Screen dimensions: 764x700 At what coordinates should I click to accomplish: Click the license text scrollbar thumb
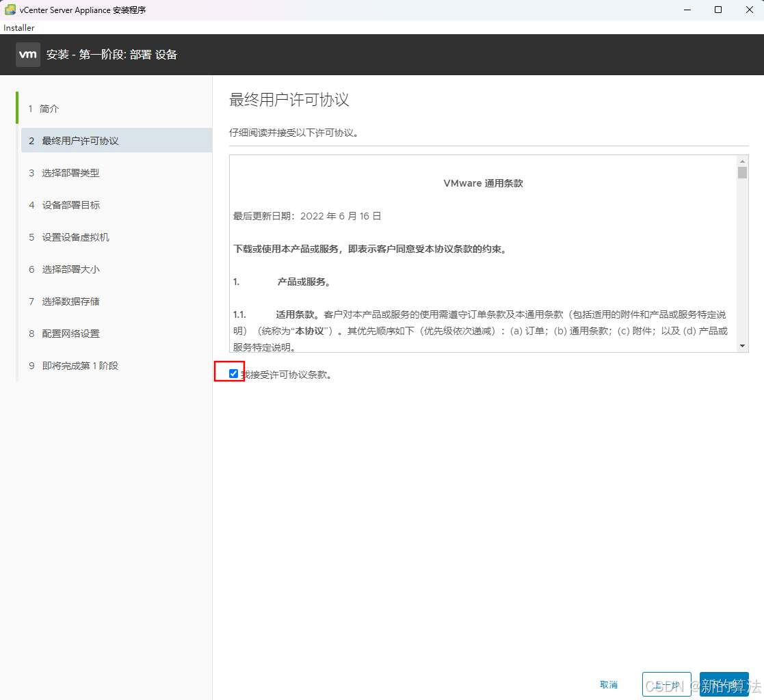(x=742, y=173)
